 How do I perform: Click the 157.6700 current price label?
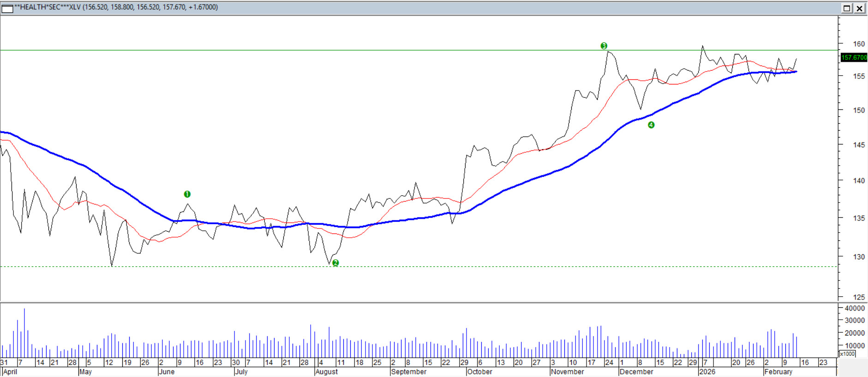854,58
